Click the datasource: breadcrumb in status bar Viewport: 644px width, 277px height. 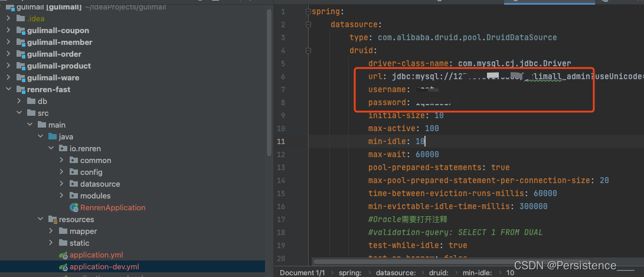[396, 272]
